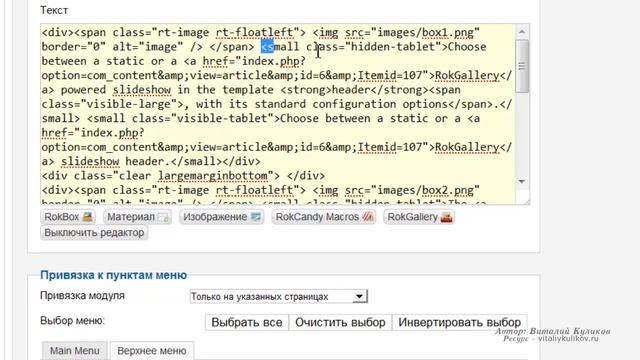Click inside the HTML code text area
640x360 pixels.
pos(278,114)
